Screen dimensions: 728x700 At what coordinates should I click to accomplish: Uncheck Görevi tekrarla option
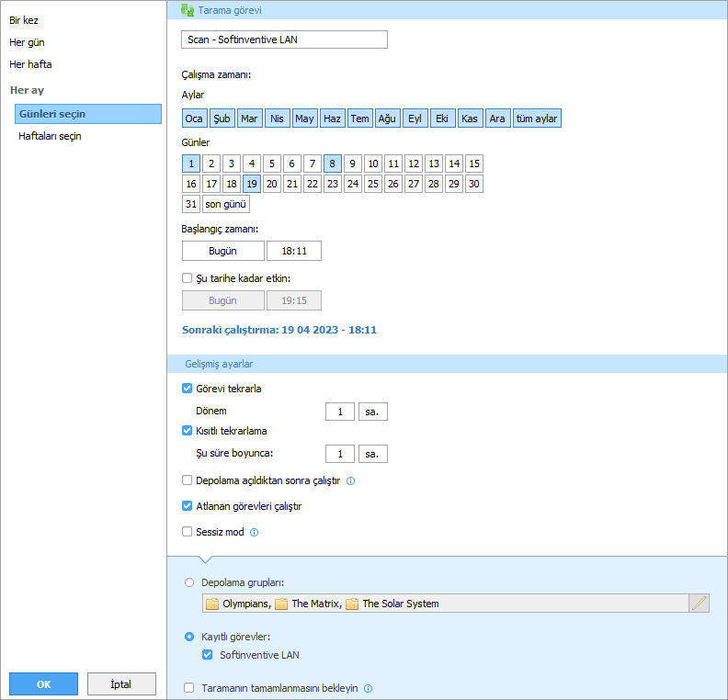[188, 389]
